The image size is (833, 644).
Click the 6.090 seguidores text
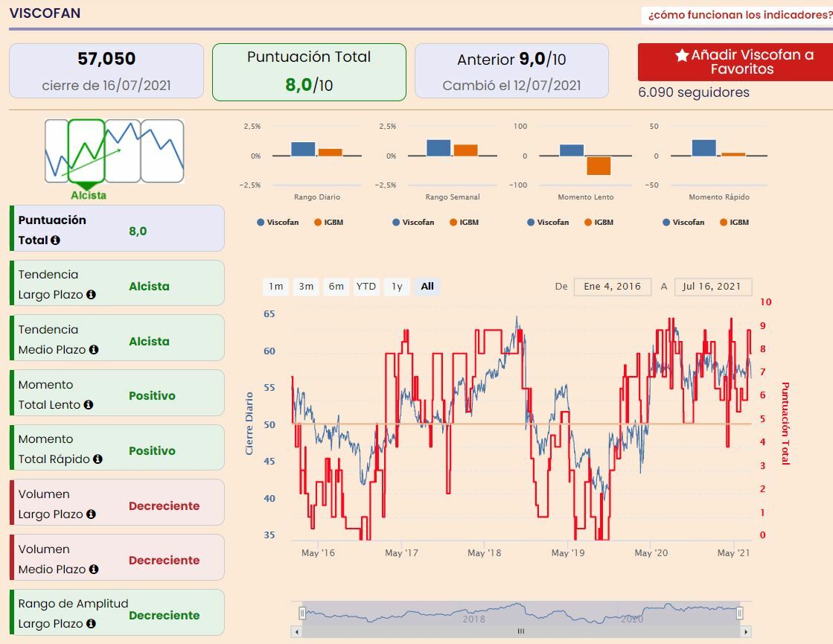(x=694, y=92)
